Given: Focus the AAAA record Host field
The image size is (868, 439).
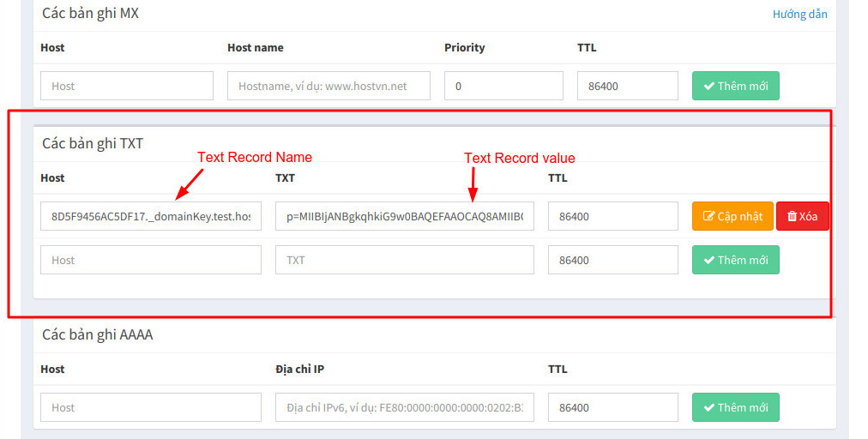Looking at the screenshot, I should coord(150,407).
